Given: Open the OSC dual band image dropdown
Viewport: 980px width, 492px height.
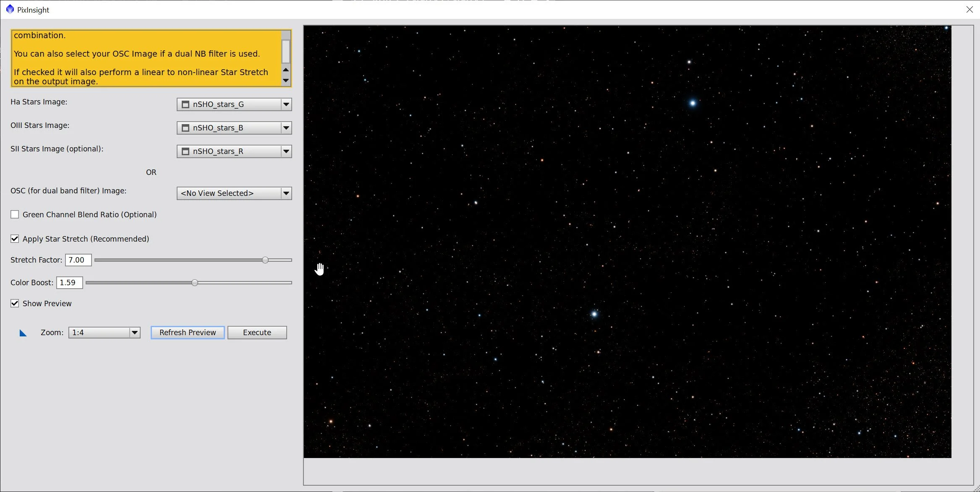Looking at the screenshot, I should click(x=286, y=193).
